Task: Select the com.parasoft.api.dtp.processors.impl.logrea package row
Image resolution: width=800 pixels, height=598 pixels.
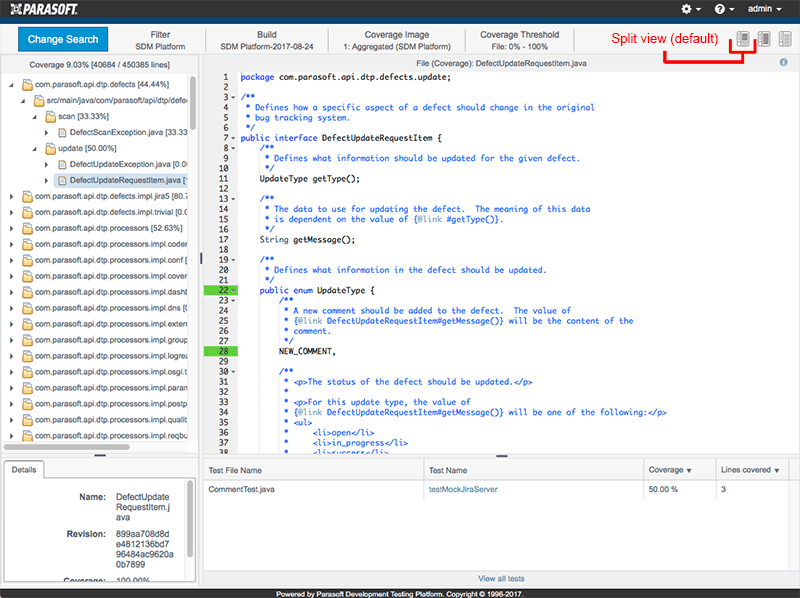Action: point(111,356)
